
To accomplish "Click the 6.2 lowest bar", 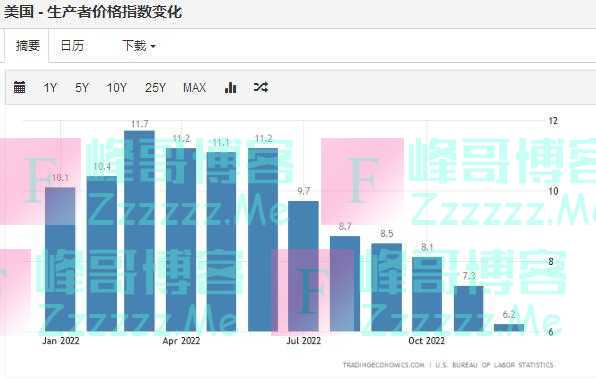I will tap(509, 328).
